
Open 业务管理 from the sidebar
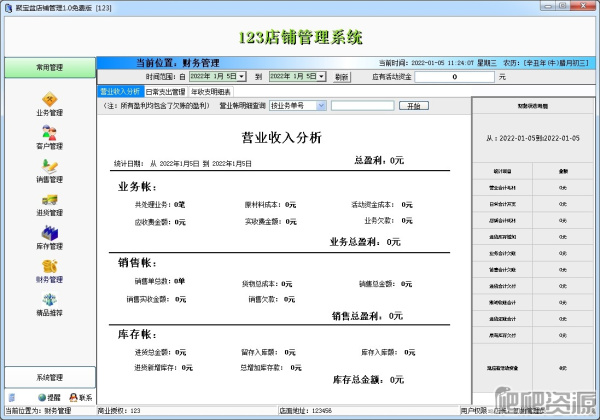click(50, 104)
